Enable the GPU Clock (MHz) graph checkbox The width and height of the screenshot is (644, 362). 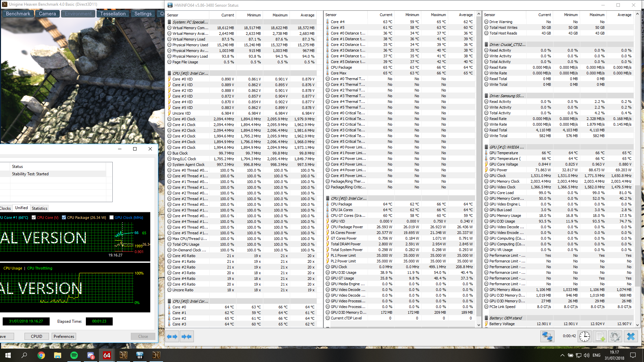(x=112, y=218)
